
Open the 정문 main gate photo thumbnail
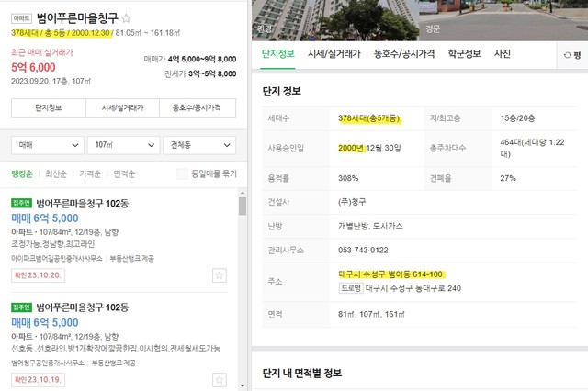(x=503, y=20)
